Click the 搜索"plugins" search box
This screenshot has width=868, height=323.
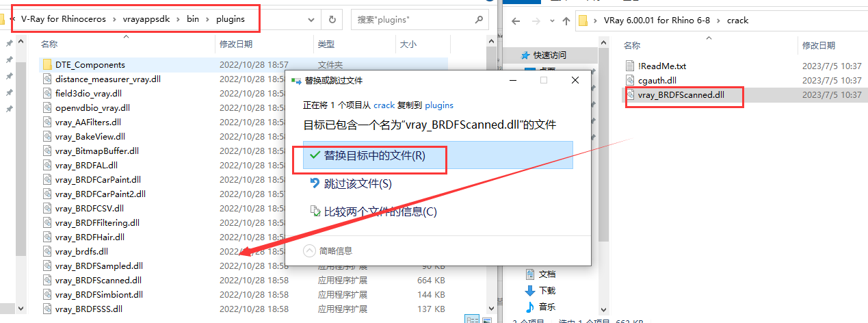pos(421,20)
